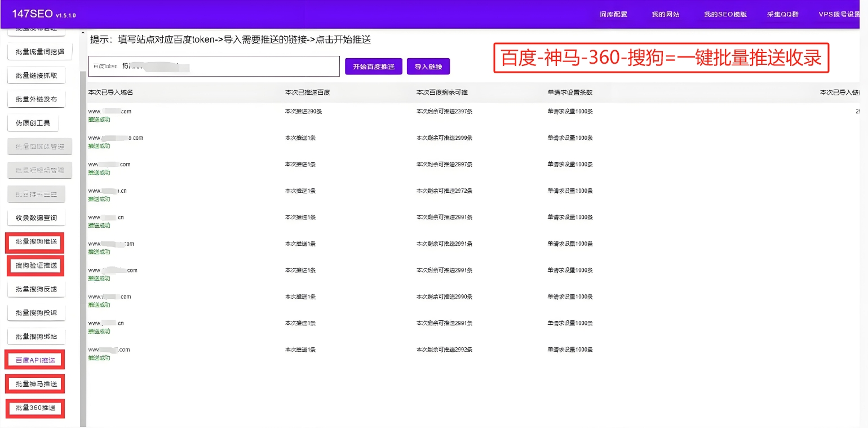Open the 我的SEO模版 menu item

[x=725, y=14]
